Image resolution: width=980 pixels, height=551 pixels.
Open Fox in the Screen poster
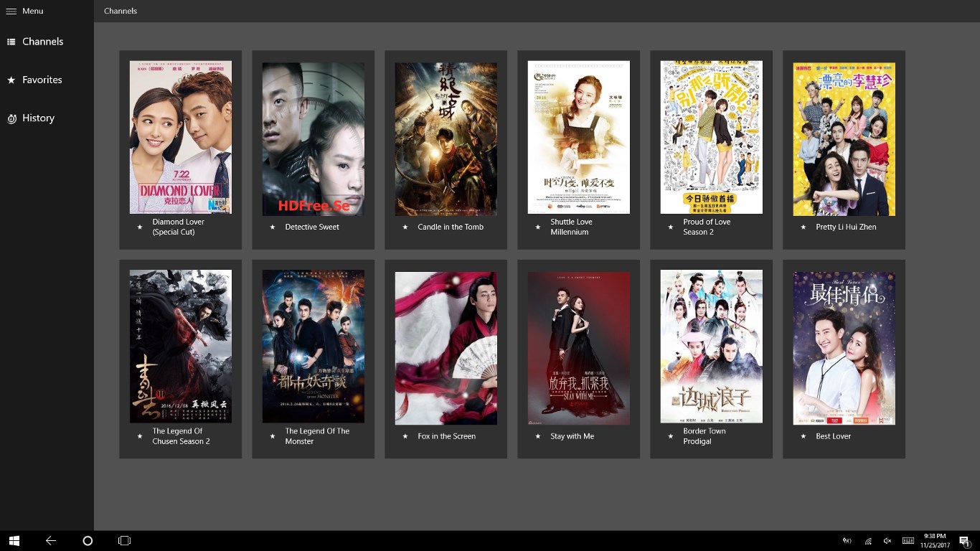[x=446, y=349]
